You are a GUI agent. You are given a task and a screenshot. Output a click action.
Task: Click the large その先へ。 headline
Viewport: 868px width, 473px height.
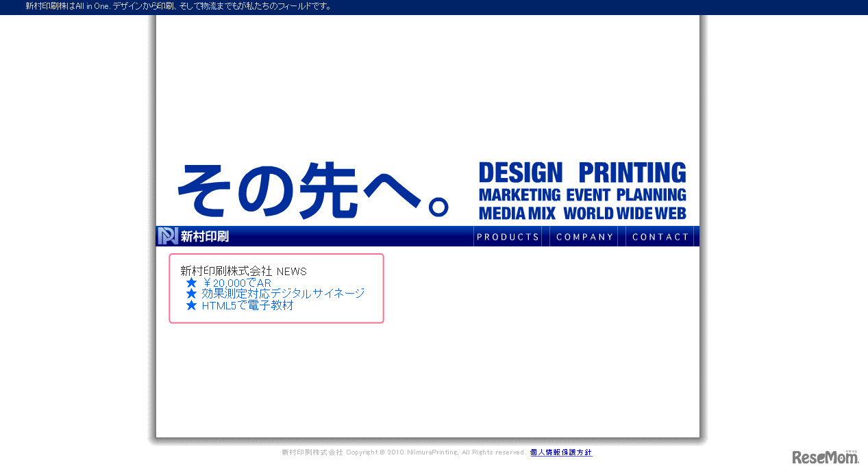coord(314,190)
